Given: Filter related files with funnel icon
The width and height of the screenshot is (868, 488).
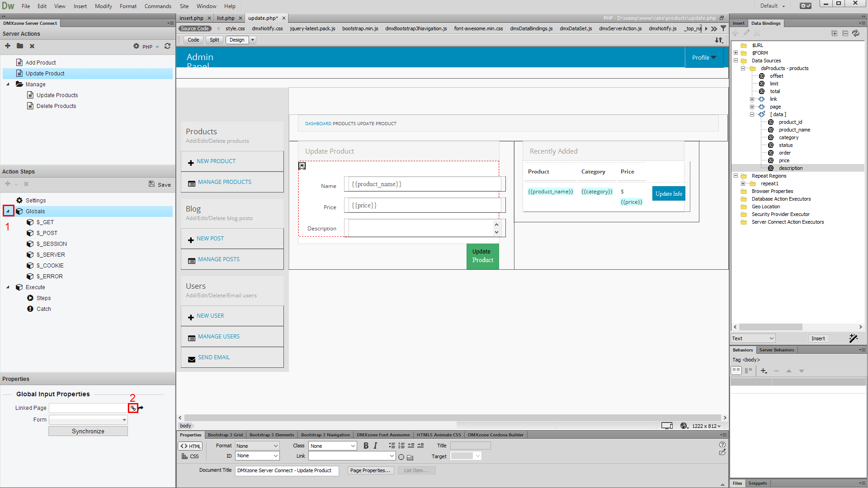Looking at the screenshot, I should (723, 28).
